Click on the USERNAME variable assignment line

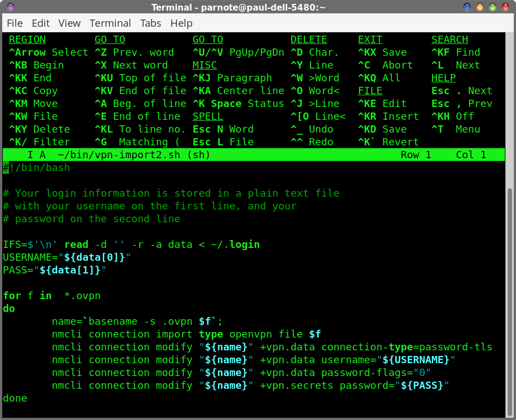pos(67,257)
